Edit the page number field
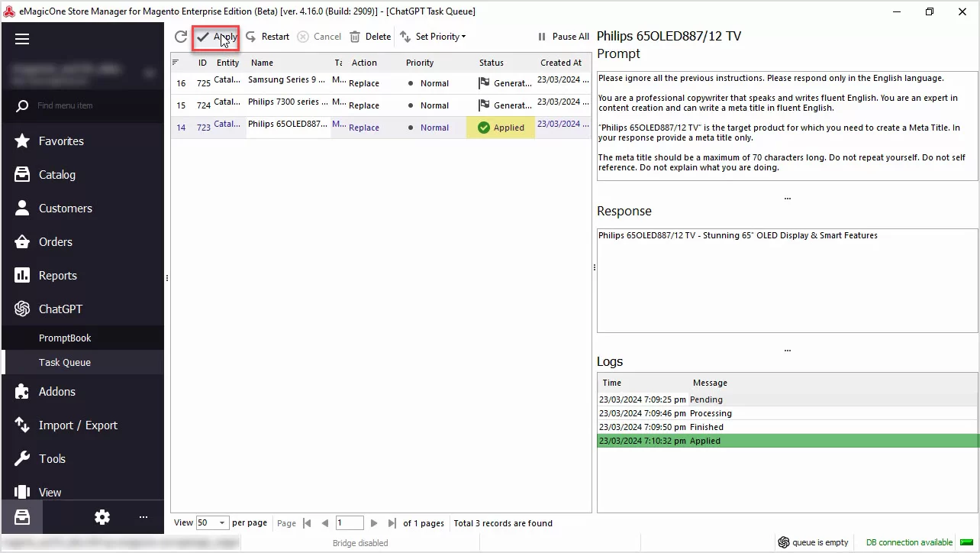Viewport: 980px width, 553px height. click(350, 523)
